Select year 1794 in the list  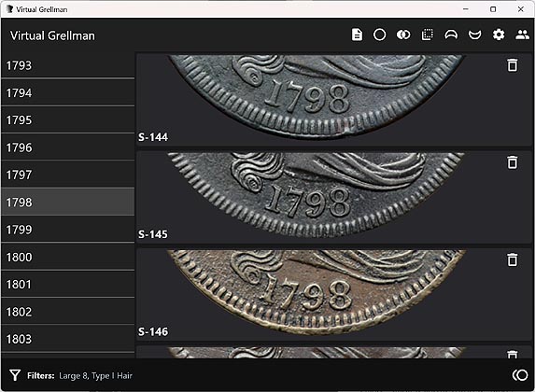pyautogui.click(x=68, y=92)
